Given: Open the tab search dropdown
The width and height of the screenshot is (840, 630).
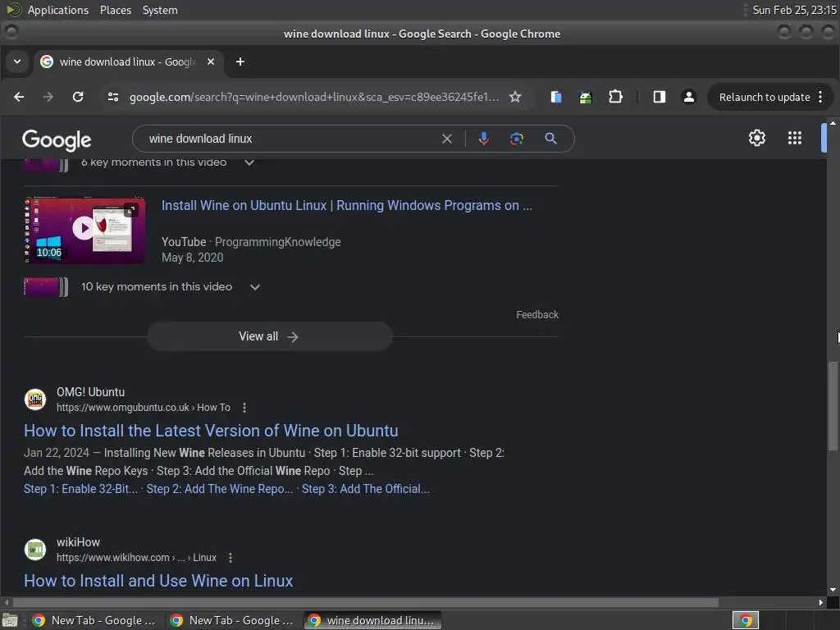Looking at the screenshot, I should (x=17, y=62).
